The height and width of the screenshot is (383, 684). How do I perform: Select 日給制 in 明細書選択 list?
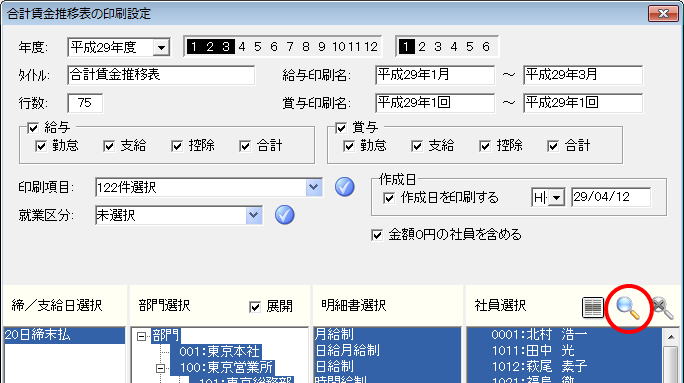click(387, 366)
